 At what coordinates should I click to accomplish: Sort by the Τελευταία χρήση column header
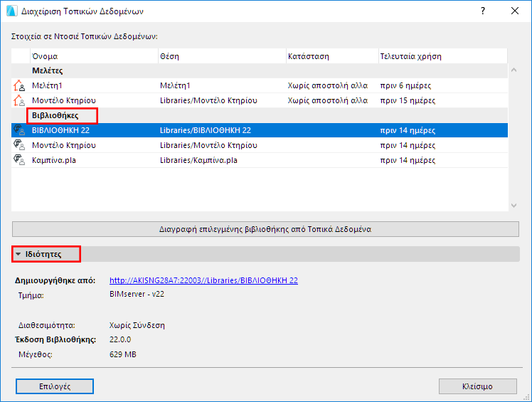point(443,56)
